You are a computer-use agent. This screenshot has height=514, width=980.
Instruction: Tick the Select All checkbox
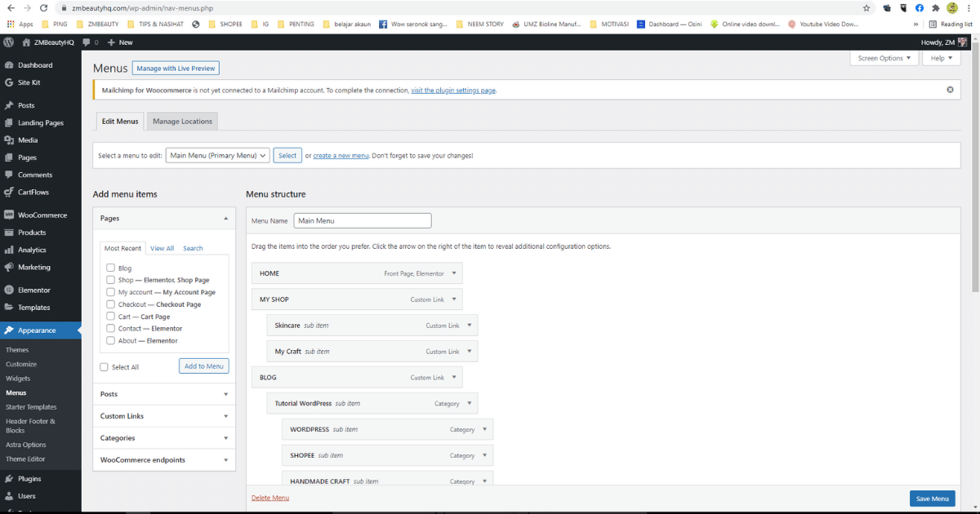(x=104, y=367)
